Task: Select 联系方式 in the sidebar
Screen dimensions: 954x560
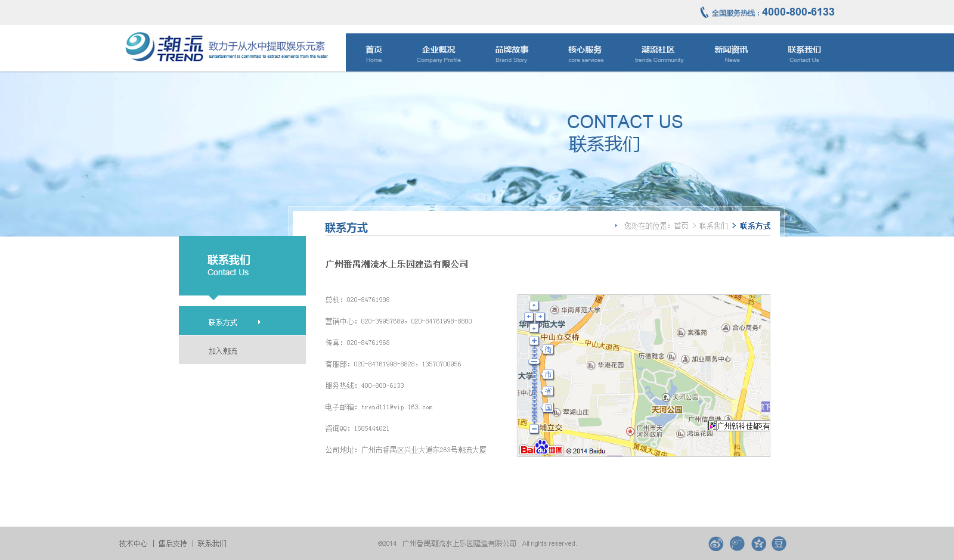Action: tap(242, 321)
